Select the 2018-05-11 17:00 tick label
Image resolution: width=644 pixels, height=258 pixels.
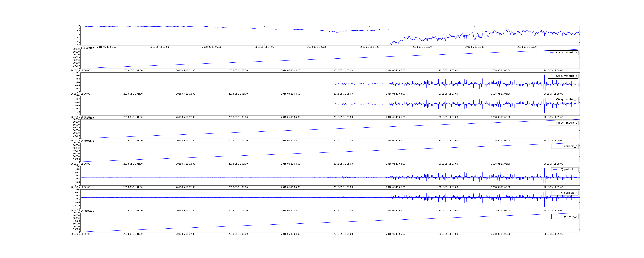(527, 47)
